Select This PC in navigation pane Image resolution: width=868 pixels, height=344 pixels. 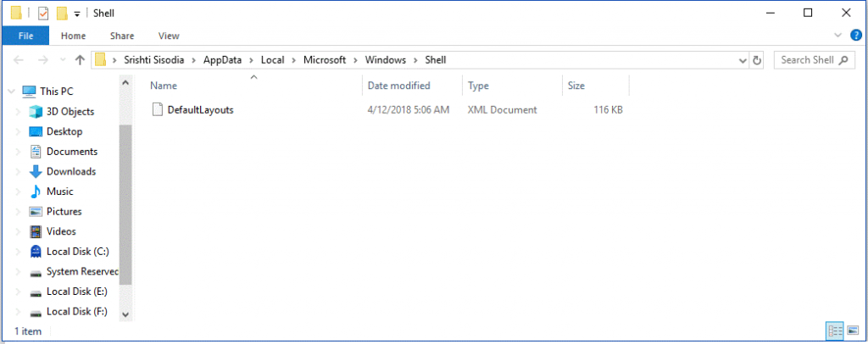tap(57, 92)
